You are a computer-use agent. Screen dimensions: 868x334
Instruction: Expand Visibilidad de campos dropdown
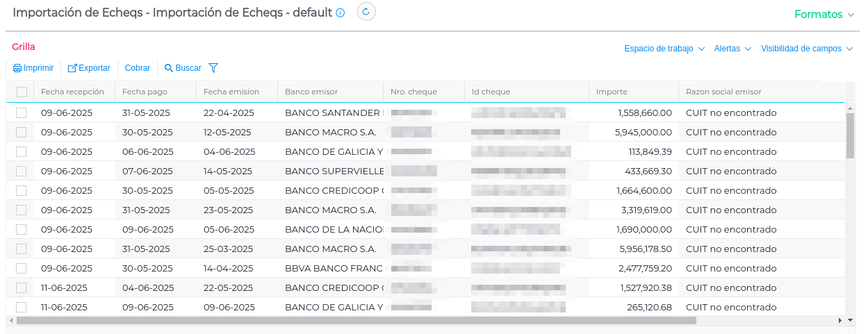tap(807, 49)
